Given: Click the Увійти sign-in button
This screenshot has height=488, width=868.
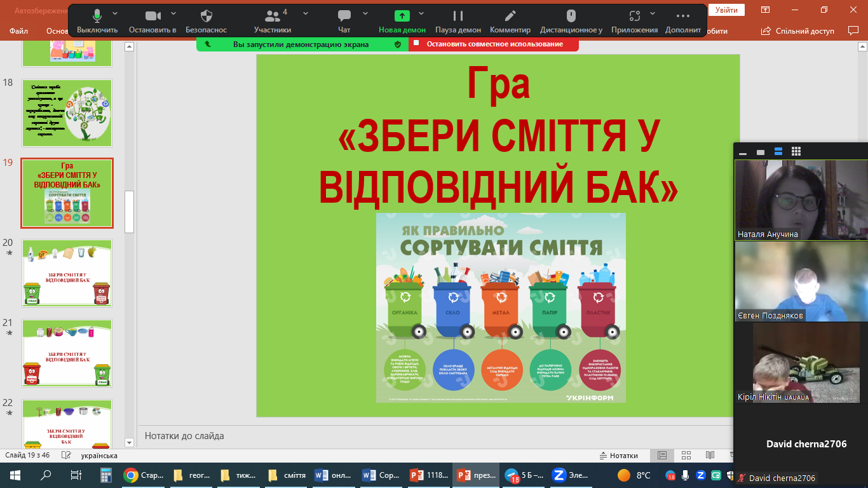Looking at the screenshot, I should 726,10.
